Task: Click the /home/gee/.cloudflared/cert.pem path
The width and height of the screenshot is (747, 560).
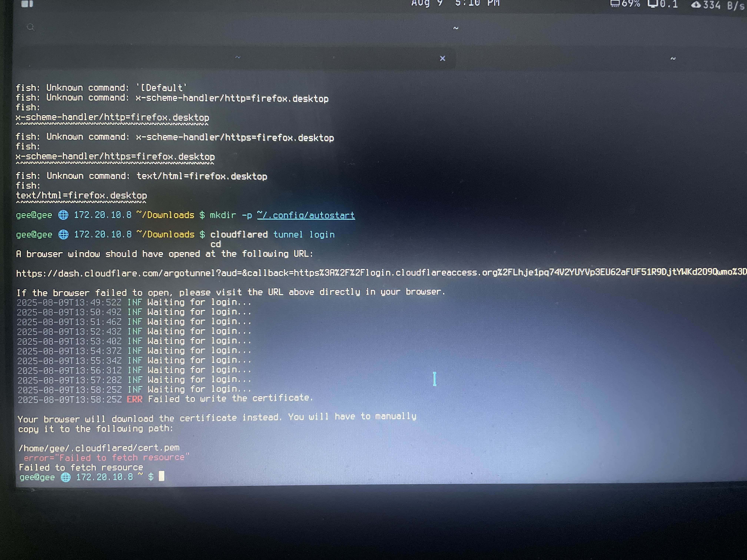Action: click(99, 448)
